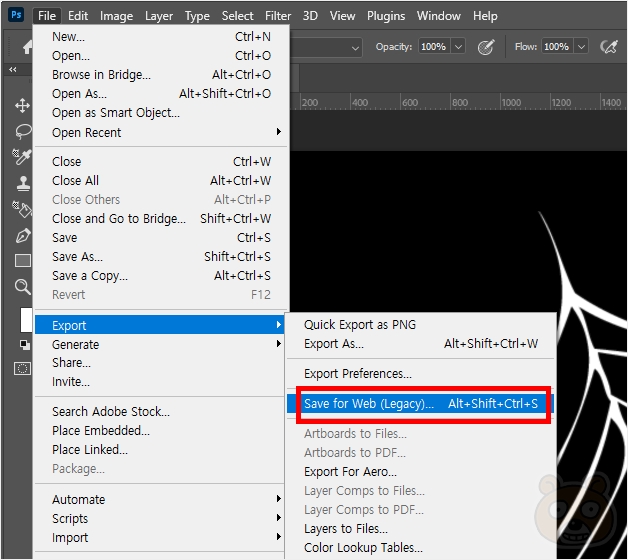
Task: Choose Save a Copy... entry
Action: pos(162,275)
